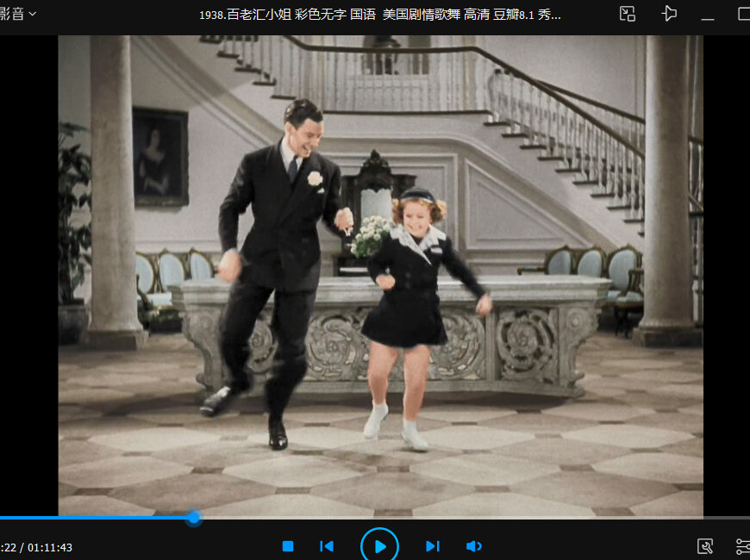Click the blue seek handle on the progress bar
This screenshot has width=750, height=560.
[194, 518]
